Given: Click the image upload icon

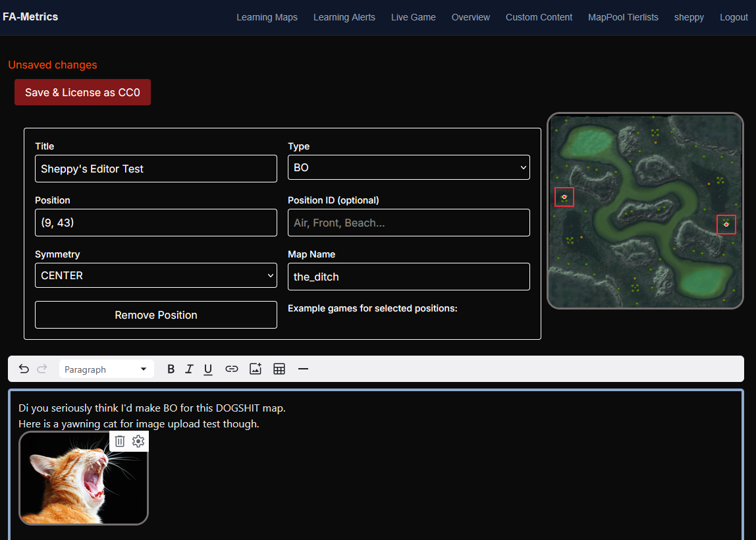Looking at the screenshot, I should (256, 369).
